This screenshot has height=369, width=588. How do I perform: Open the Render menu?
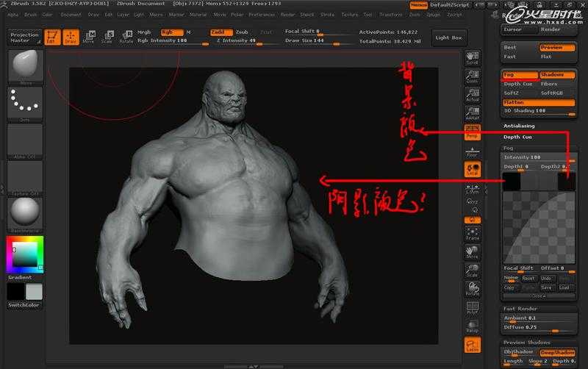click(287, 14)
